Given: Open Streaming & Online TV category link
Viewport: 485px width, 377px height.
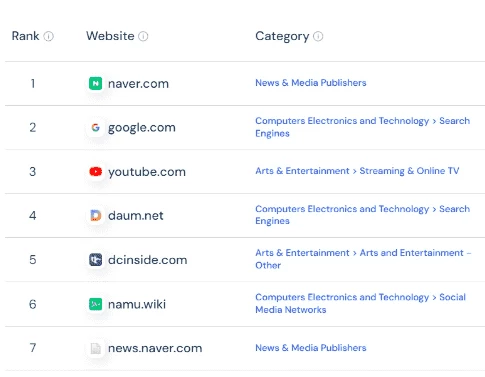Looking at the screenshot, I should [x=409, y=171].
